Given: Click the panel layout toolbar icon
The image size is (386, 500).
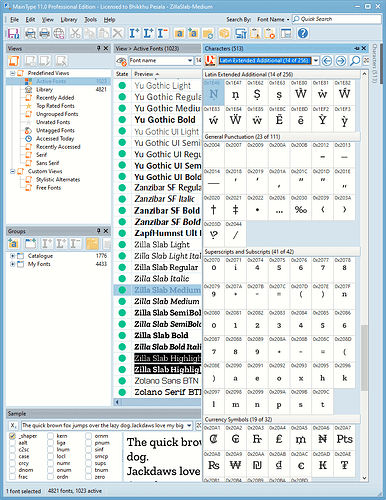Looking at the screenshot, I should [286, 33].
